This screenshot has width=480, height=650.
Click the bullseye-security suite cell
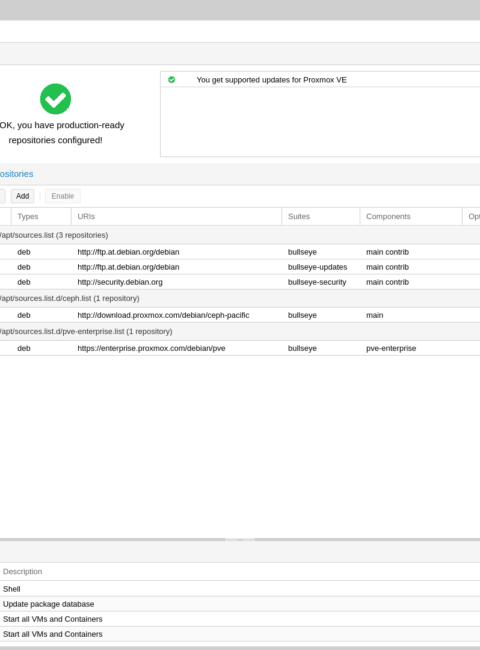click(x=317, y=282)
